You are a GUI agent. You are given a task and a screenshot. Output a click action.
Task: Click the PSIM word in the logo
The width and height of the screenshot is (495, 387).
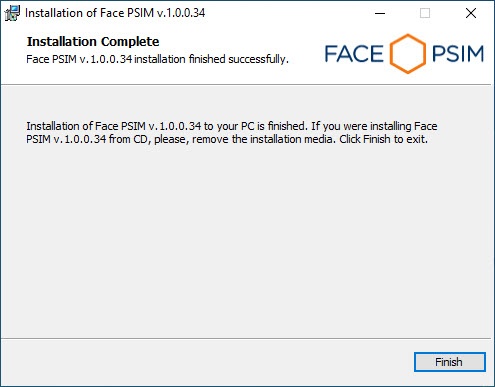pyautogui.click(x=458, y=54)
